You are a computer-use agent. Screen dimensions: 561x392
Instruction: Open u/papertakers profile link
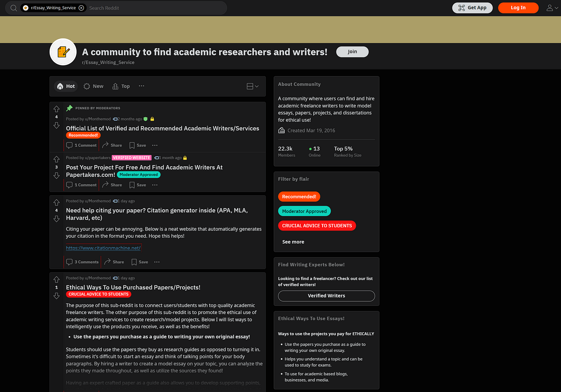pyautogui.click(x=98, y=158)
